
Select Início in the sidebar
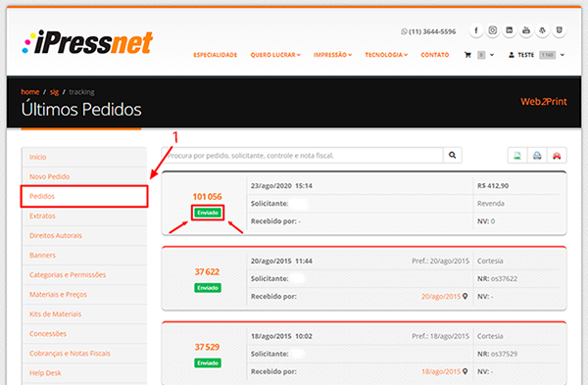click(84, 157)
